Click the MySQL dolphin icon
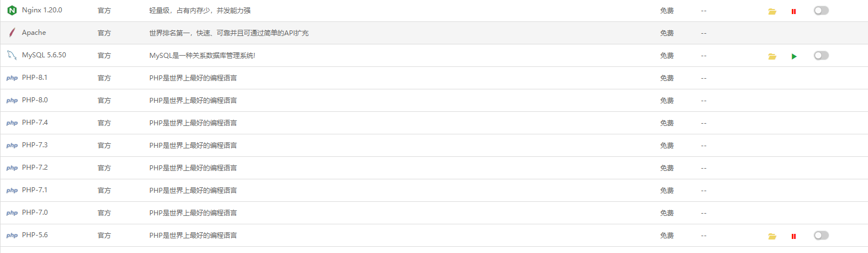868x253 pixels. point(12,55)
